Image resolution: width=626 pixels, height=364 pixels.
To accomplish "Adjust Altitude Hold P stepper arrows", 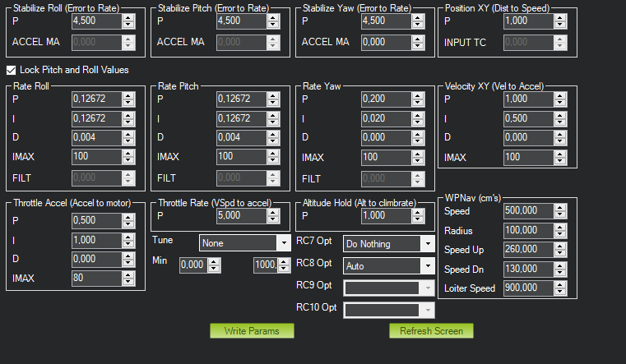I will pos(418,216).
